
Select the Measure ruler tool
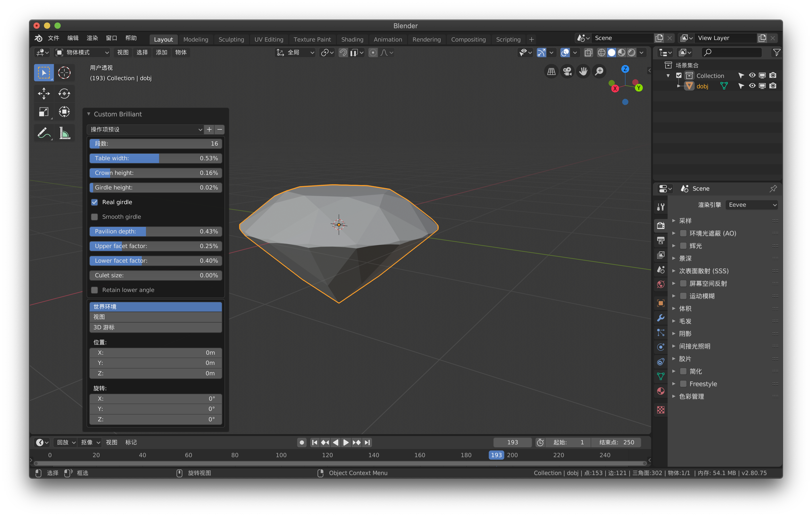click(64, 133)
